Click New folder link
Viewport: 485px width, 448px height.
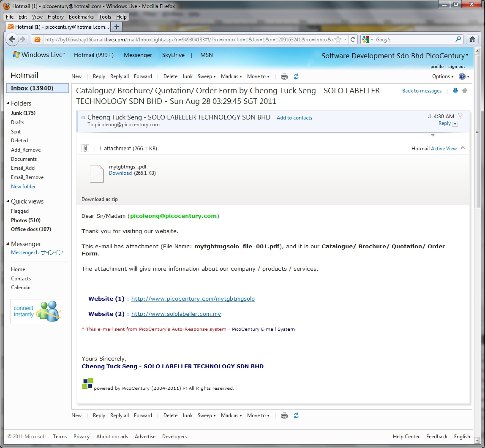coord(23,187)
